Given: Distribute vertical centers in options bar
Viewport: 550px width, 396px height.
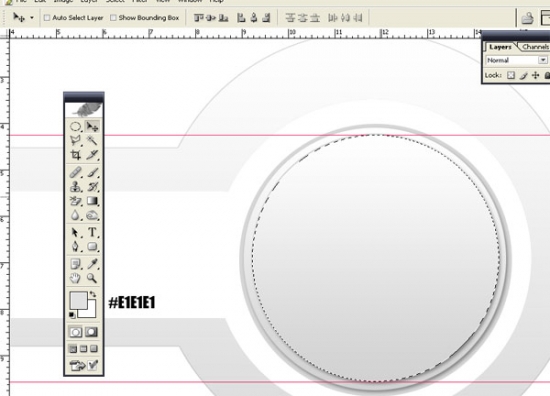Looking at the screenshot, I should (x=302, y=18).
